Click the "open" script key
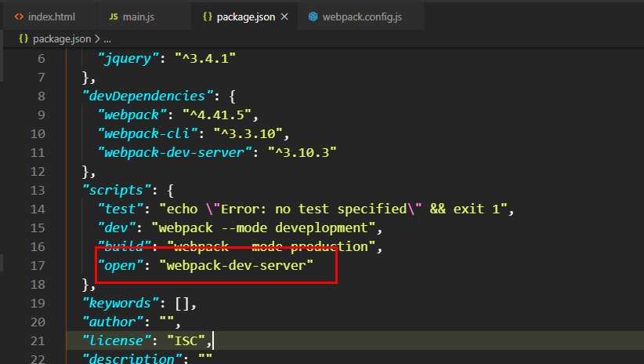The height and width of the screenshot is (364, 644). click(x=121, y=266)
